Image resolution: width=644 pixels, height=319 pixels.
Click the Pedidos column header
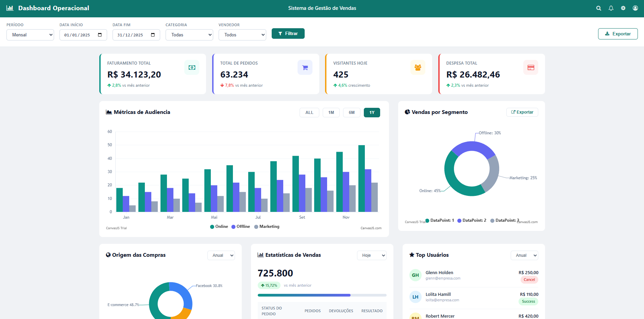pos(312,311)
